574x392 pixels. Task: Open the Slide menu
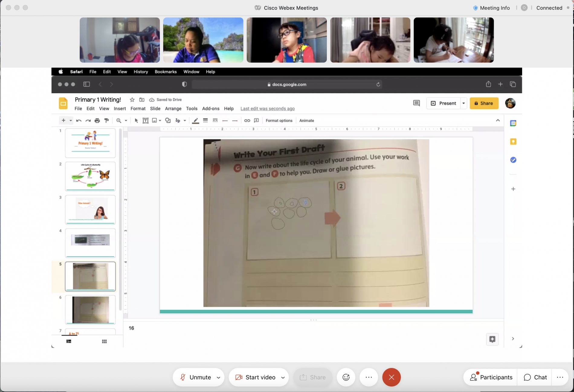[155, 108]
